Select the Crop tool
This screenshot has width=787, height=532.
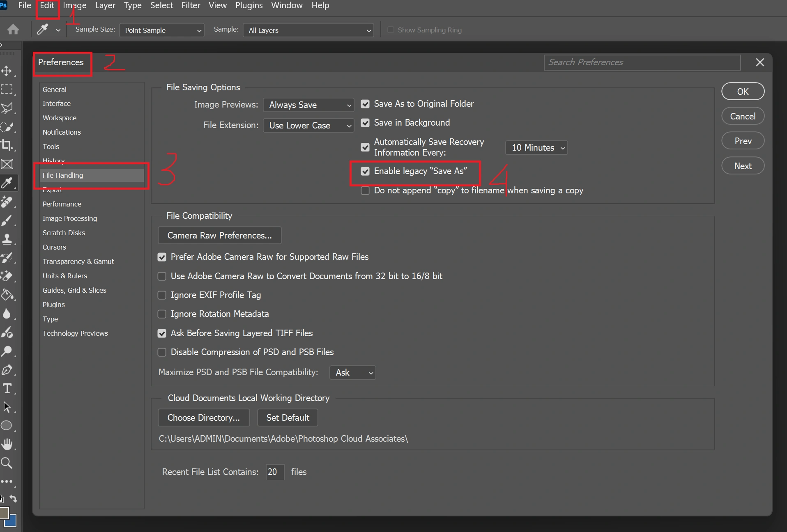(x=7, y=145)
